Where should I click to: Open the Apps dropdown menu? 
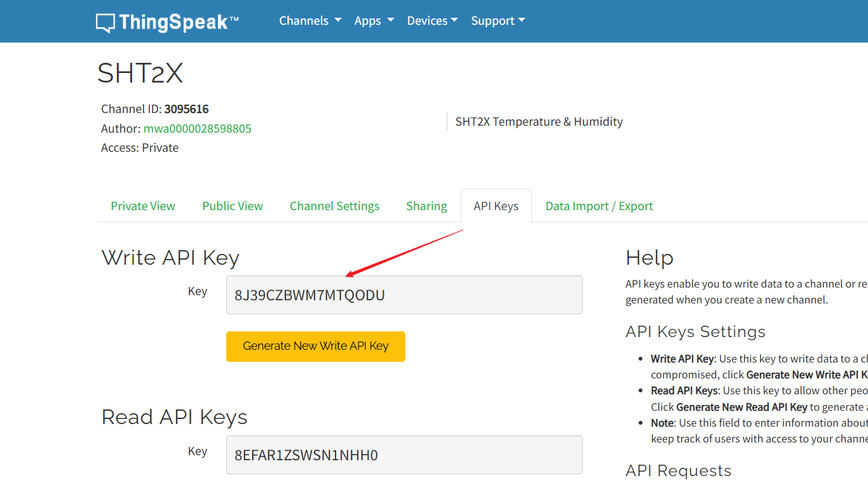click(x=374, y=21)
